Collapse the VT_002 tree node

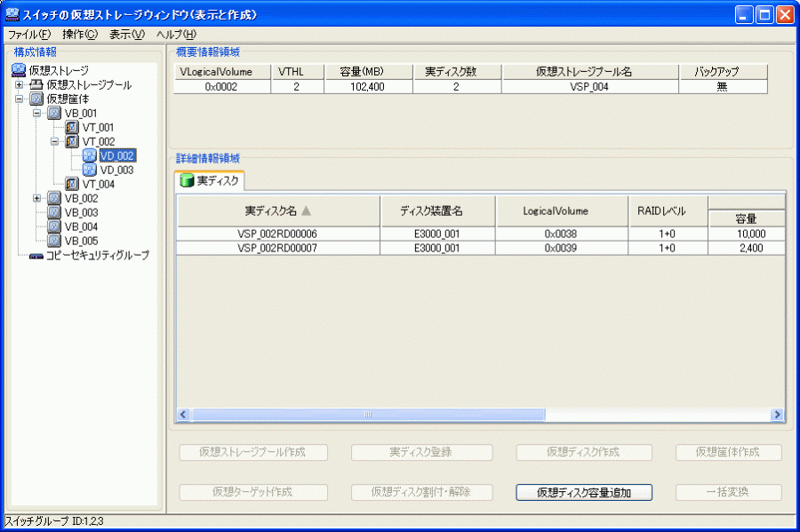pos(54,141)
